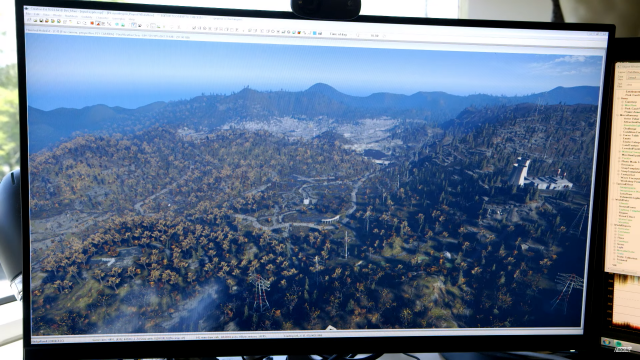Click the save disk toolbar icon
Viewport: 640px width, 360px height.
coord(41,21)
